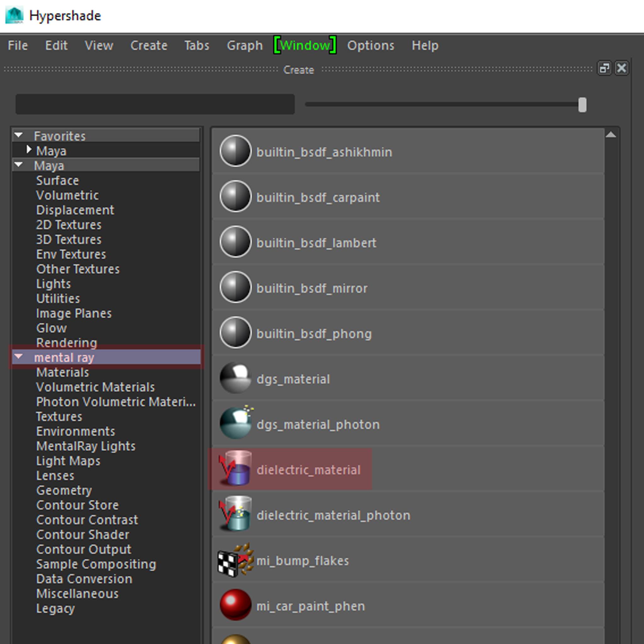Click the builtin_bsdf_ashikhmin sphere icon

235,151
